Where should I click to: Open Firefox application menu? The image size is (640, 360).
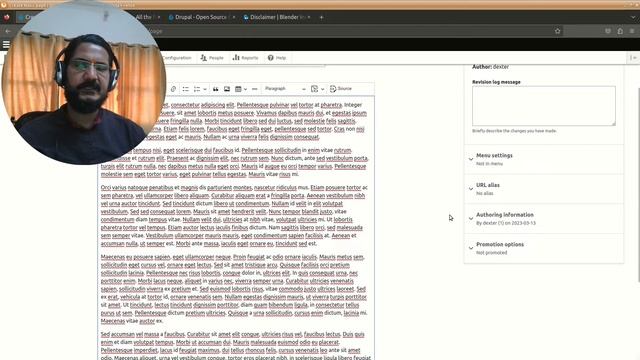pyautogui.click(x=632, y=31)
